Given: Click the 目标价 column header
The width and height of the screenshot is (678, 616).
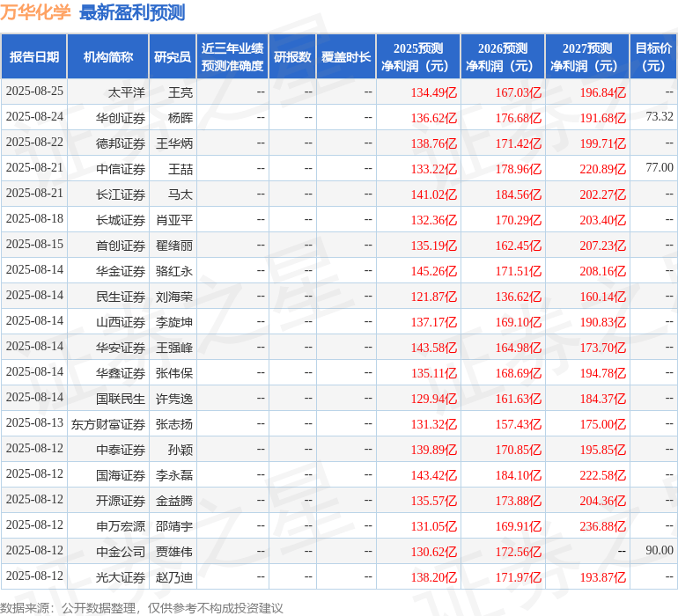Looking at the screenshot, I should (653, 57).
